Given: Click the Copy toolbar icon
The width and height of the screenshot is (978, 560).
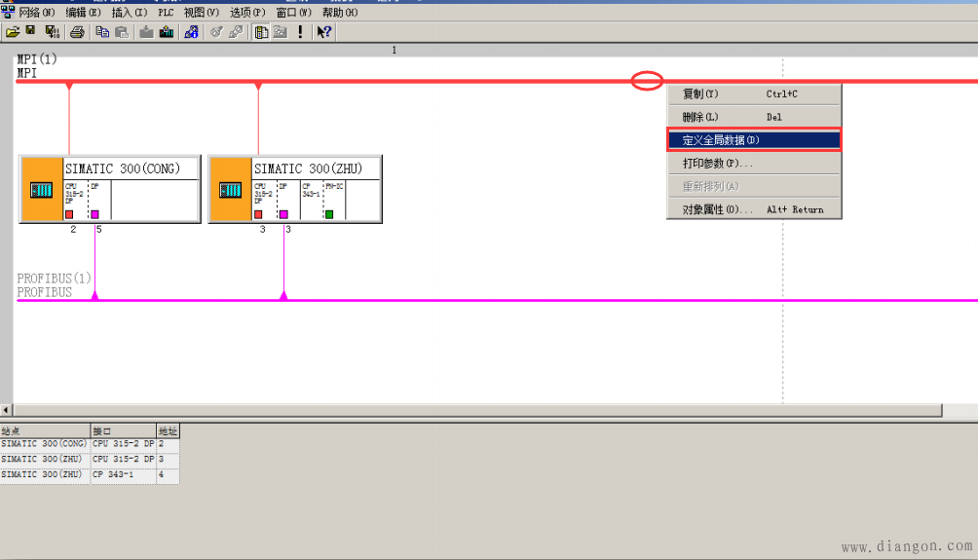Looking at the screenshot, I should click(102, 32).
